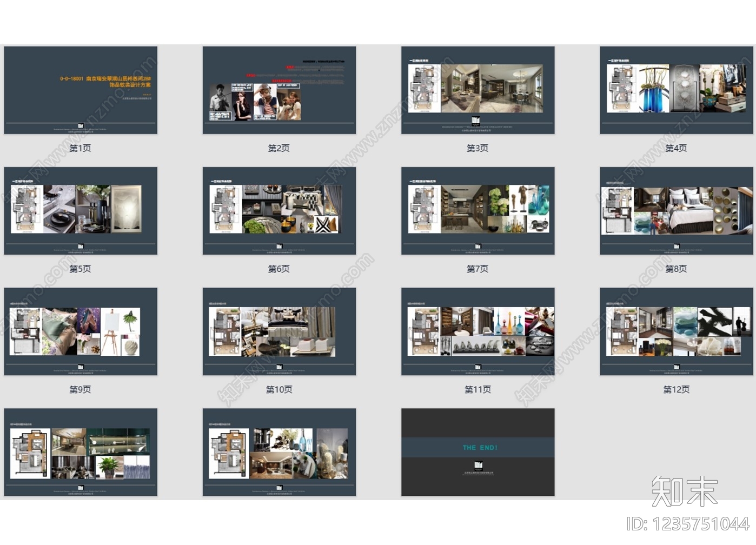The width and height of the screenshot is (756, 545).
Task: Open the page 9 slide thumbnail
Action: 81,331
